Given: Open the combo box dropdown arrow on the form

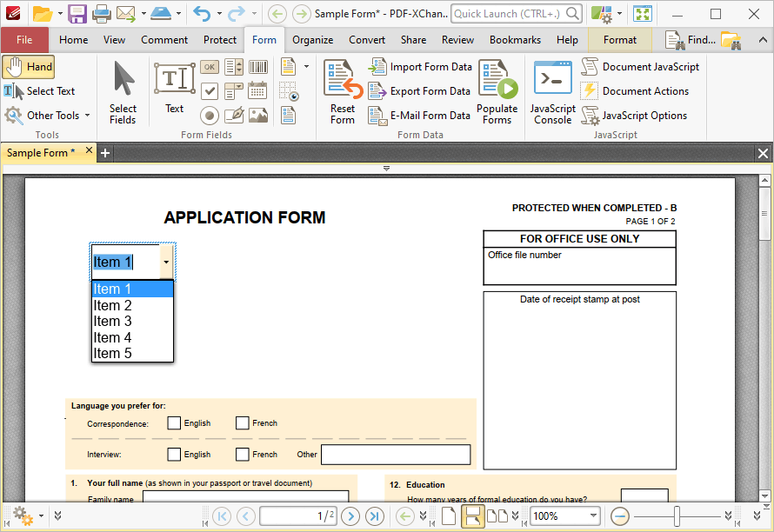Looking at the screenshot, I should click(166, 262).
